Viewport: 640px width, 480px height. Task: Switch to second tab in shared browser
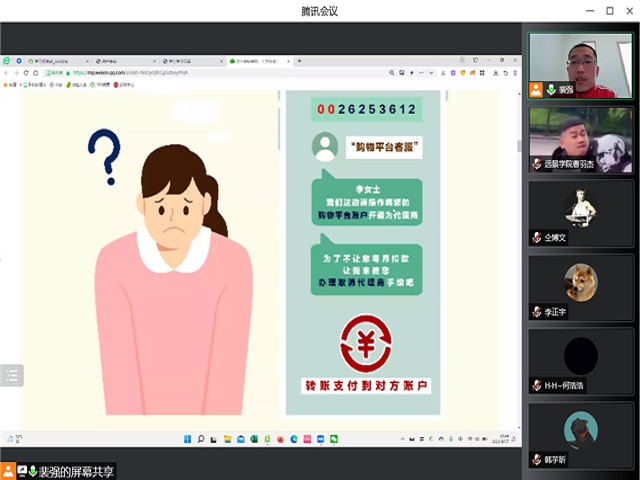coord(126,61)
